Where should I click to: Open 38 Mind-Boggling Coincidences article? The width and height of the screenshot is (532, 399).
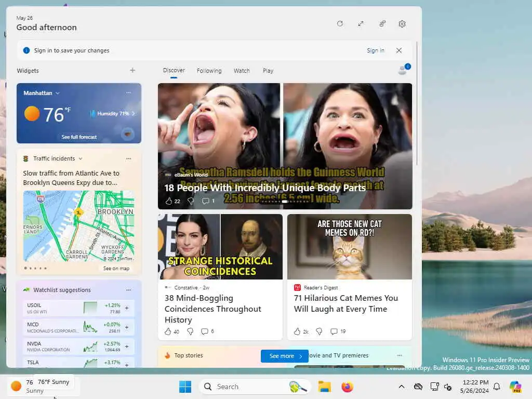click(x=212, y=309)
